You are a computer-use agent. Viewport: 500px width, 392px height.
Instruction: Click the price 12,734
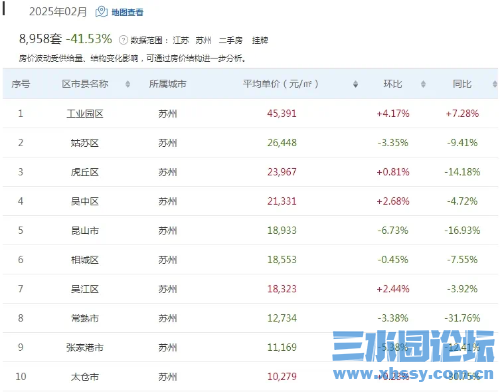[282, 318]
